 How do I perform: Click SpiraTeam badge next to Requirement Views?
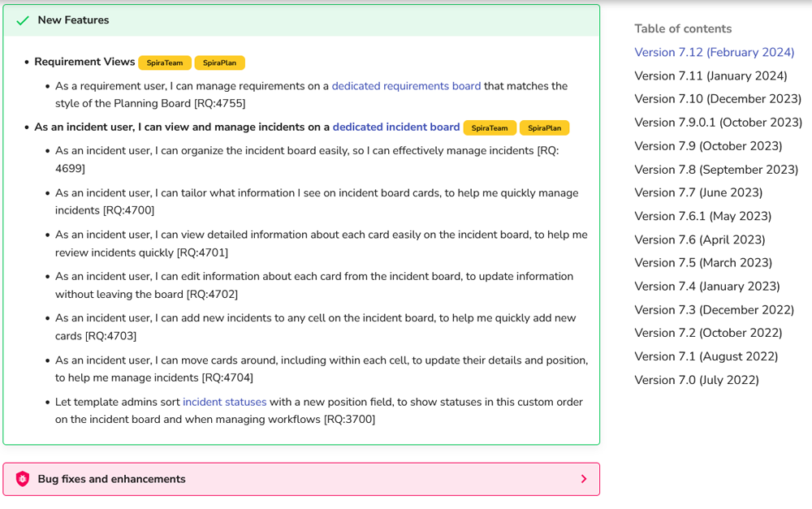(x=165, y=63)
